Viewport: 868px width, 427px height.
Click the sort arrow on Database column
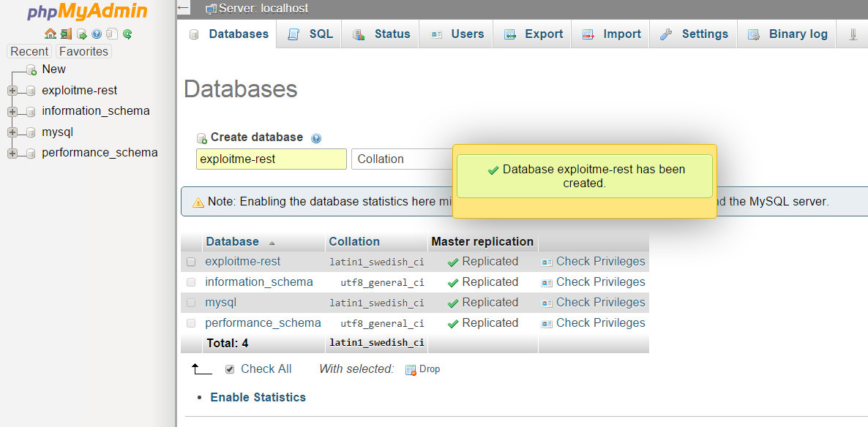pyautogui.click(x=272, y=243)
